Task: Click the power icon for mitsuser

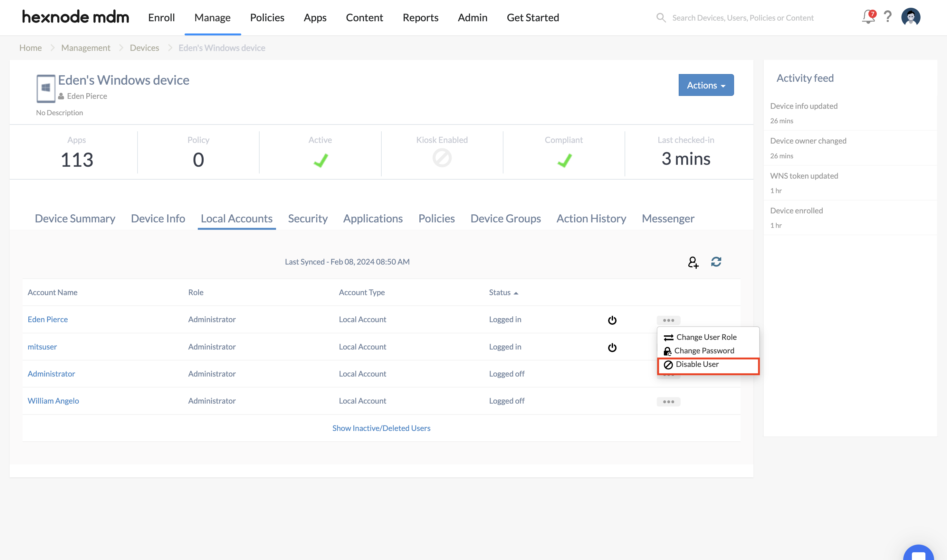Action: point(612,347)
